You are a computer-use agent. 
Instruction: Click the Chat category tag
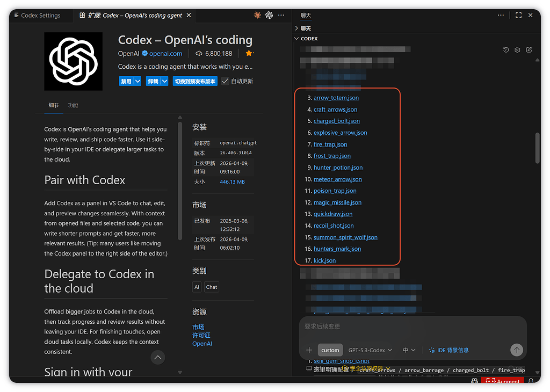pos(212,287)
